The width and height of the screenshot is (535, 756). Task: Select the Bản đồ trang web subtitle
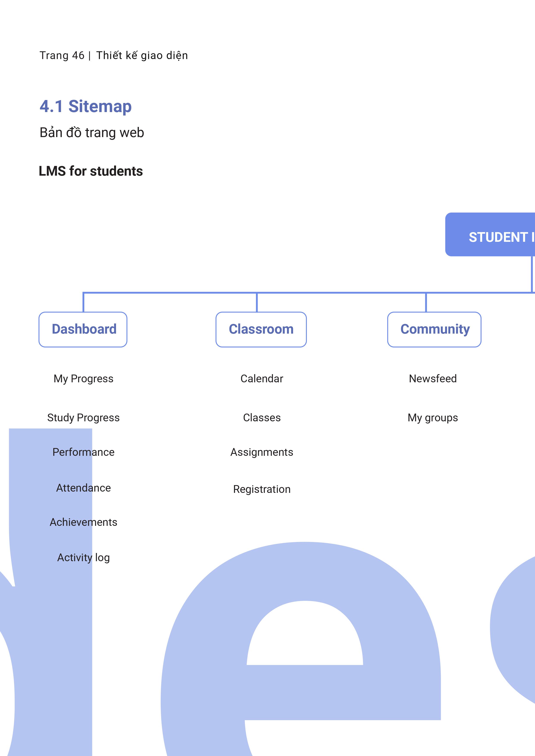pyautogui.click(x=92, y=133)
